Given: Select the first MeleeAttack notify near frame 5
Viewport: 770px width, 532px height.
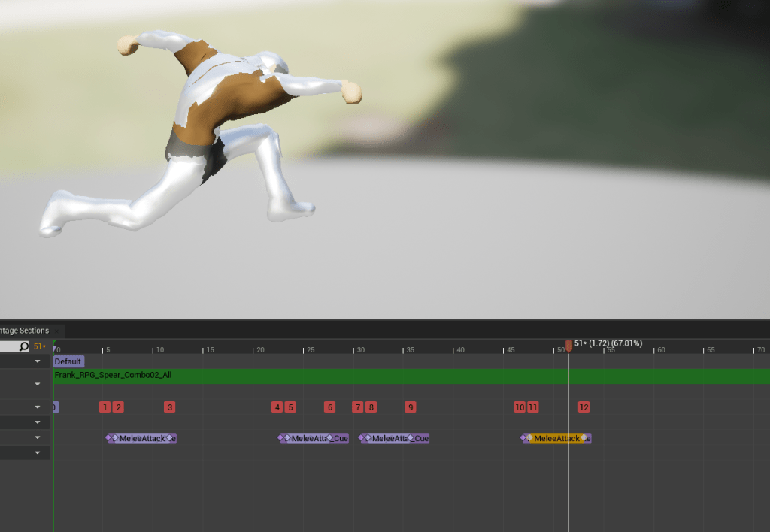Looking at the screenshot, I should coord(141,438).
